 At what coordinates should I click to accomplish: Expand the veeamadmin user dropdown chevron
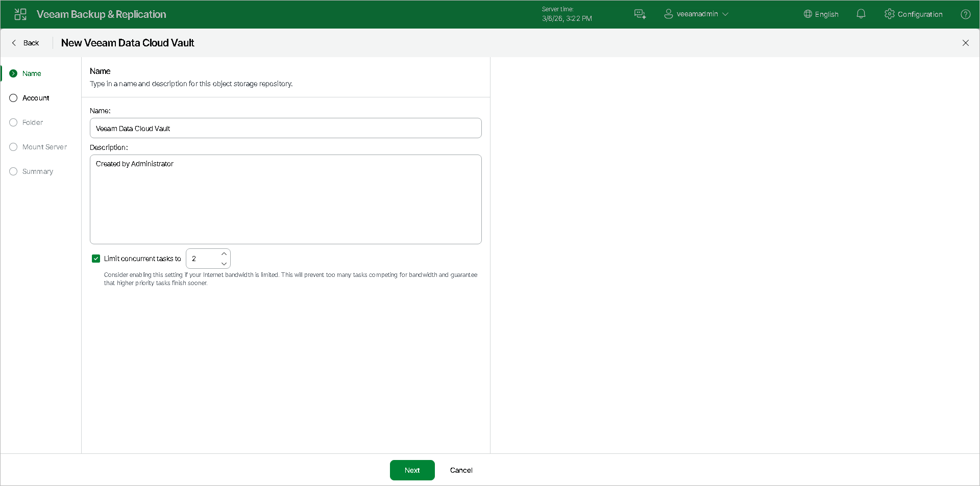725,14
